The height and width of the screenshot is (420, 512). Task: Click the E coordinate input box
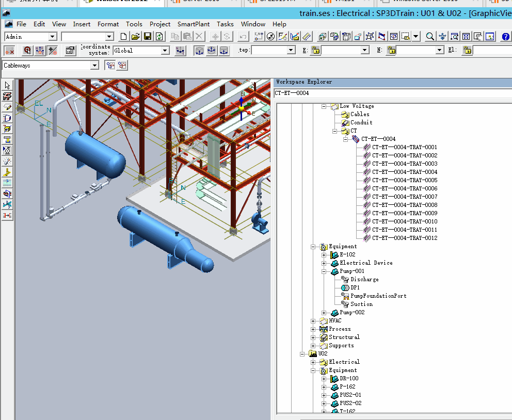(x=341, y=50)
